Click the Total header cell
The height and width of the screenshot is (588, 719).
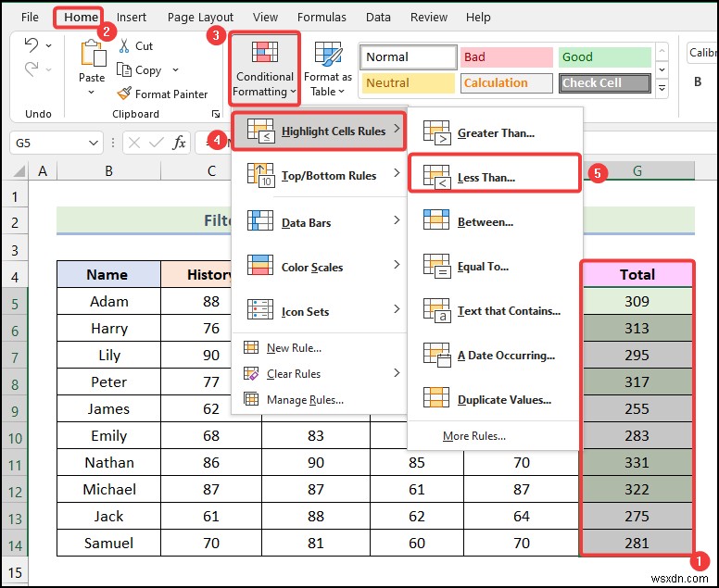(637, 274)
